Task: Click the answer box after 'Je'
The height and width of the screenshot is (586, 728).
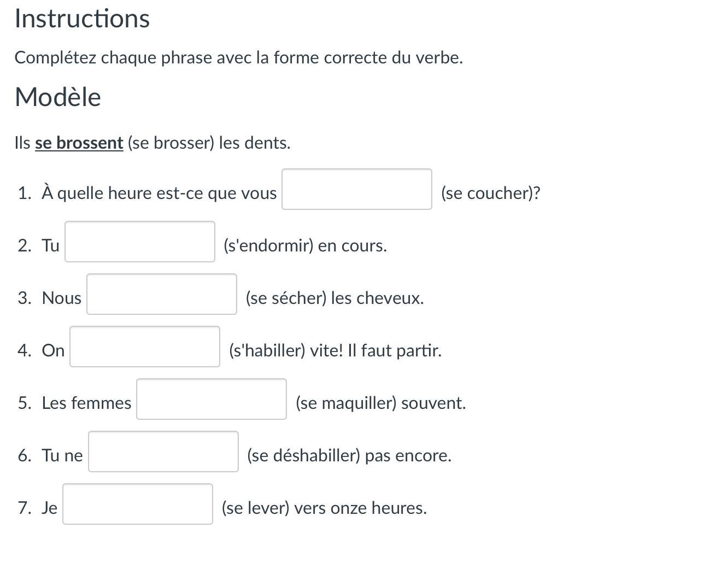Action: pyautogui.click(x=137, y=504)
